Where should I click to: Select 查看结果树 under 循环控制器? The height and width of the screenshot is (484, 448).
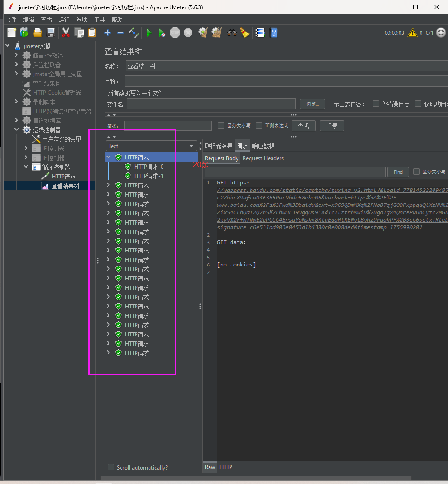[65, 186]
